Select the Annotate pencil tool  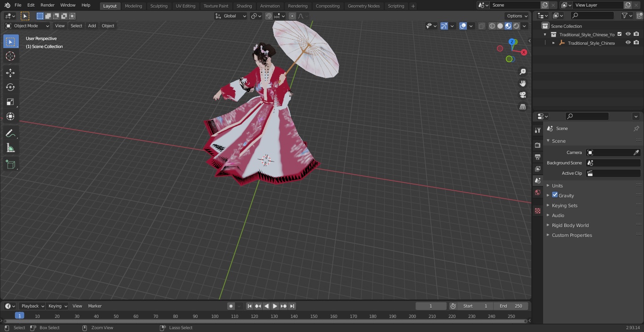pyautogui.click(x=10, y=134)
